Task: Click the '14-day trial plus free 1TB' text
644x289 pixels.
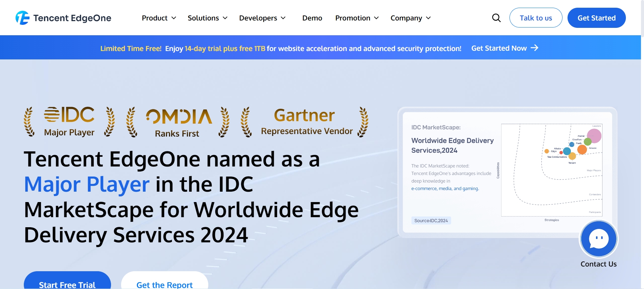Action: 225,49
